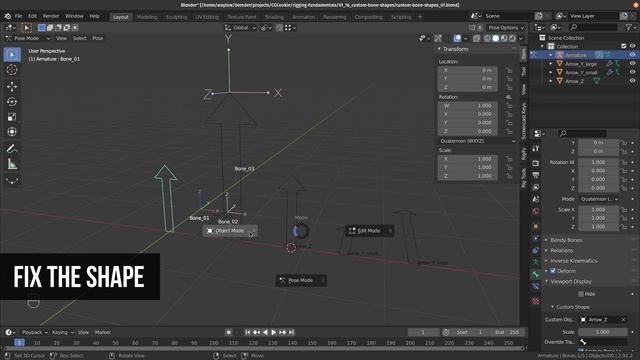
Task: Open the Edit menu
Action: tap(32, 16)
